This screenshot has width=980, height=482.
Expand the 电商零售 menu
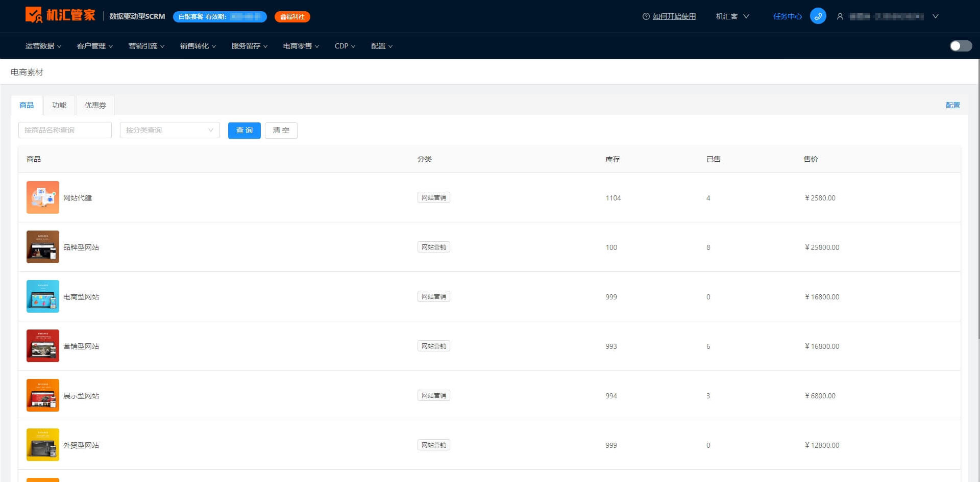[301, 46]
